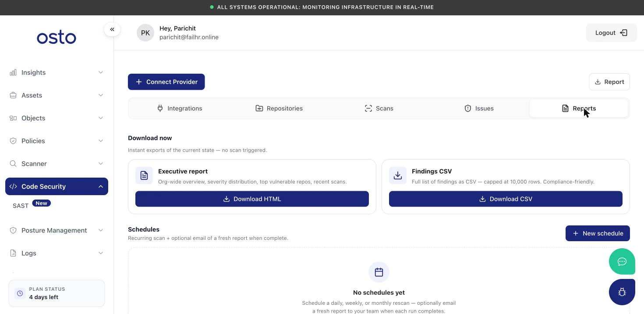This screenshot has width=644, height=314.
Task: Click the Code Security code-brackets icon
Action: click(x=13, y=186)
